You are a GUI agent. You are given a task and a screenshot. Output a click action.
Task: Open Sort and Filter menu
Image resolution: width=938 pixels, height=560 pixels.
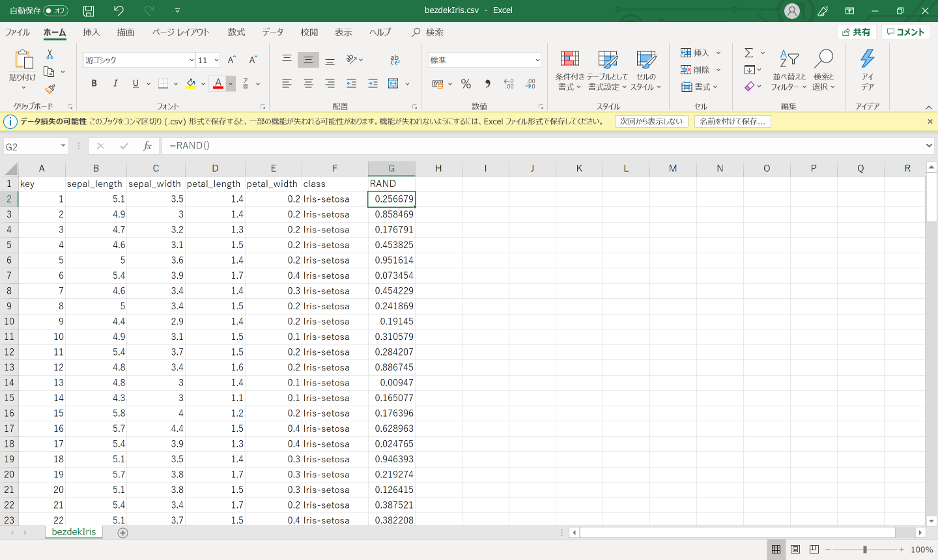click(x=789, y=70)
